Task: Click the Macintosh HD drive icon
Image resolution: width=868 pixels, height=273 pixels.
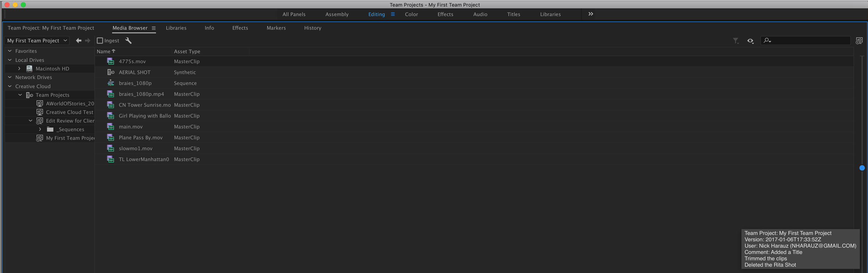Action: [x=30, y=69]
